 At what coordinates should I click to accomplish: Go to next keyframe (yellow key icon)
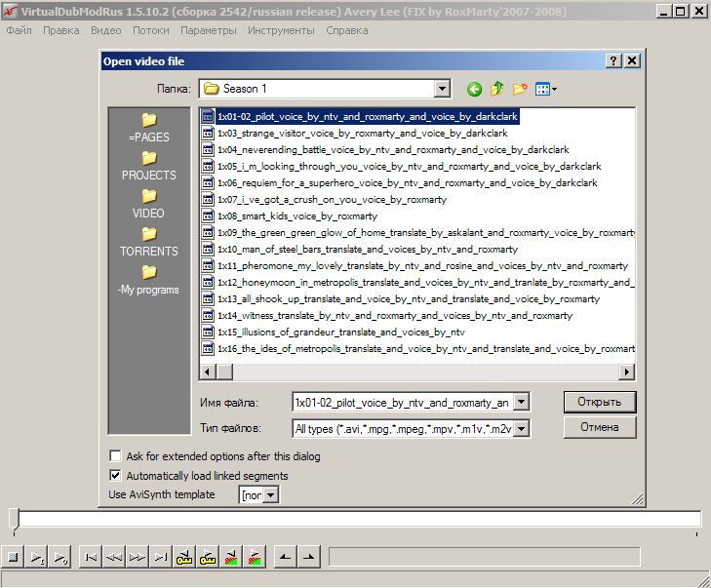click(209, 557)
